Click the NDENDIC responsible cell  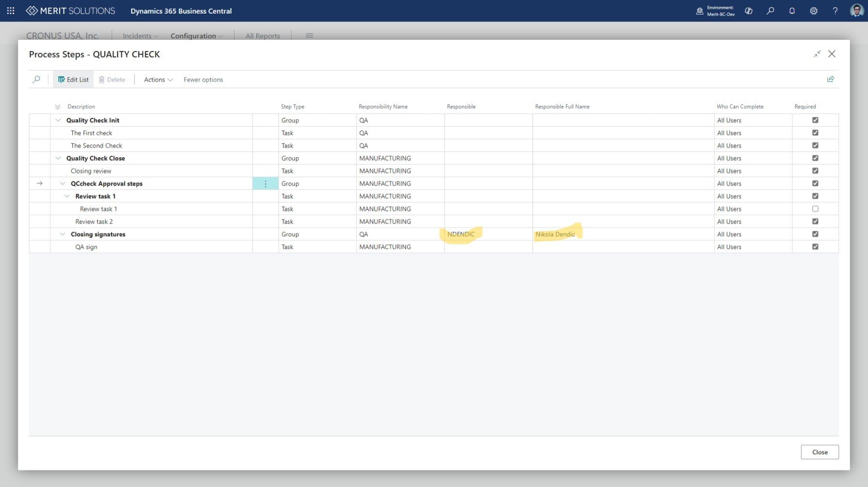click(461, 234)
